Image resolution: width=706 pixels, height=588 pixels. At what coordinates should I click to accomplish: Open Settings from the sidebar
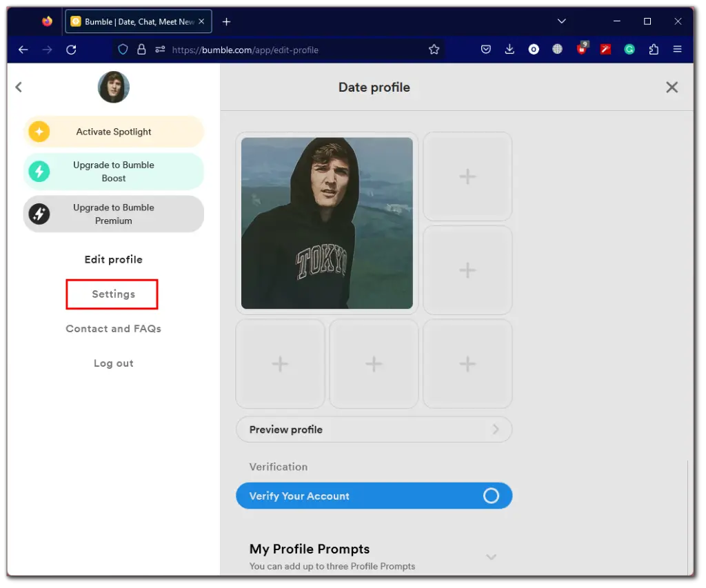(112, 294)
